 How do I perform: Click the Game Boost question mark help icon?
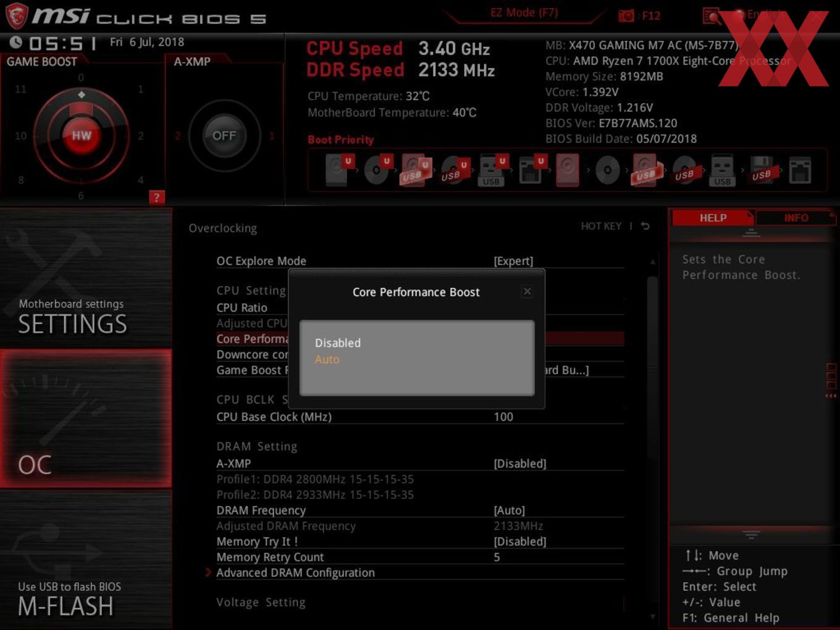157,197
